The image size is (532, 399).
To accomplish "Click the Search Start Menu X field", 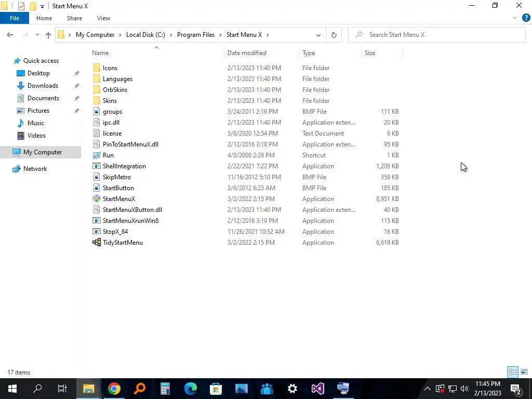I will [x=437, y=35].
